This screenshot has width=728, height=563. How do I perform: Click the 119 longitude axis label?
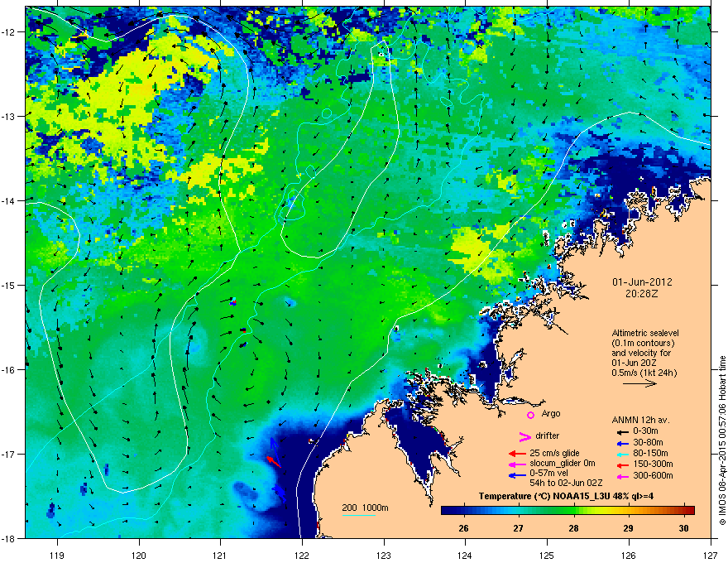click(x=57, y=555)
